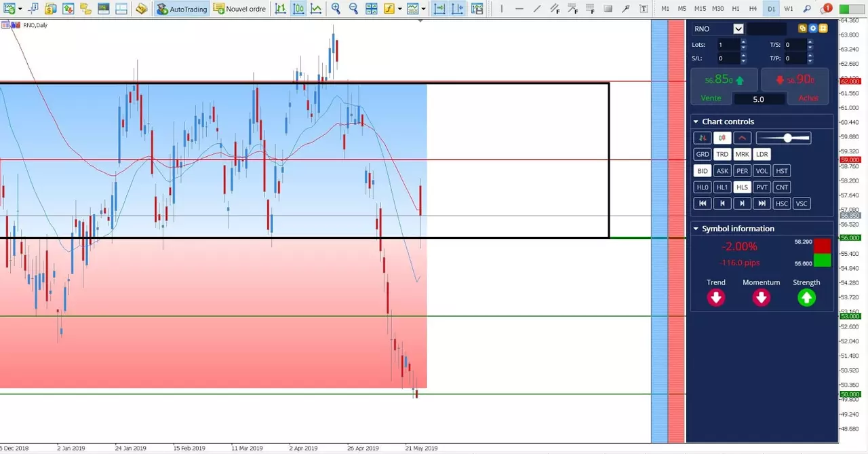Switch to W1 timeframe
This screenshot has width=868, height=454.
(x=789, y=9)
